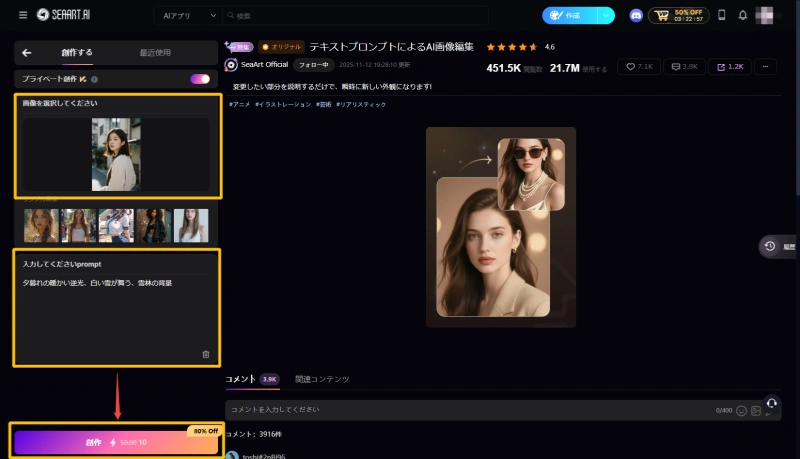
Task: Open the hamburger menu
Action: click(x=23, y=15)
